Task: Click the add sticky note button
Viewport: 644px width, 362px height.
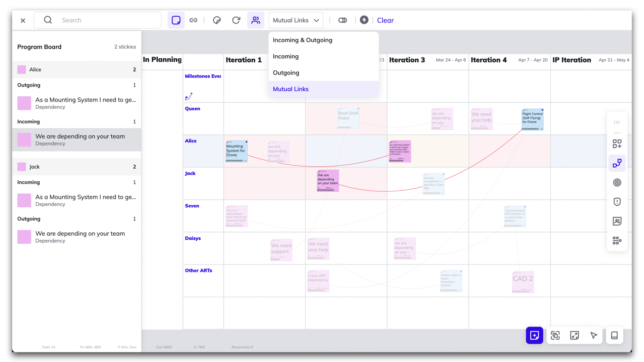Action: tap(534, 335)
